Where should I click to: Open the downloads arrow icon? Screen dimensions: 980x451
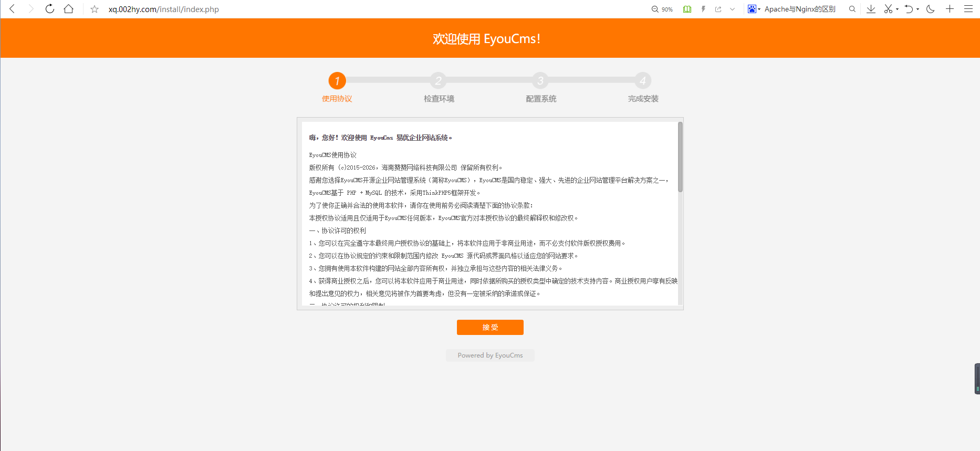(x=871, y=9)
